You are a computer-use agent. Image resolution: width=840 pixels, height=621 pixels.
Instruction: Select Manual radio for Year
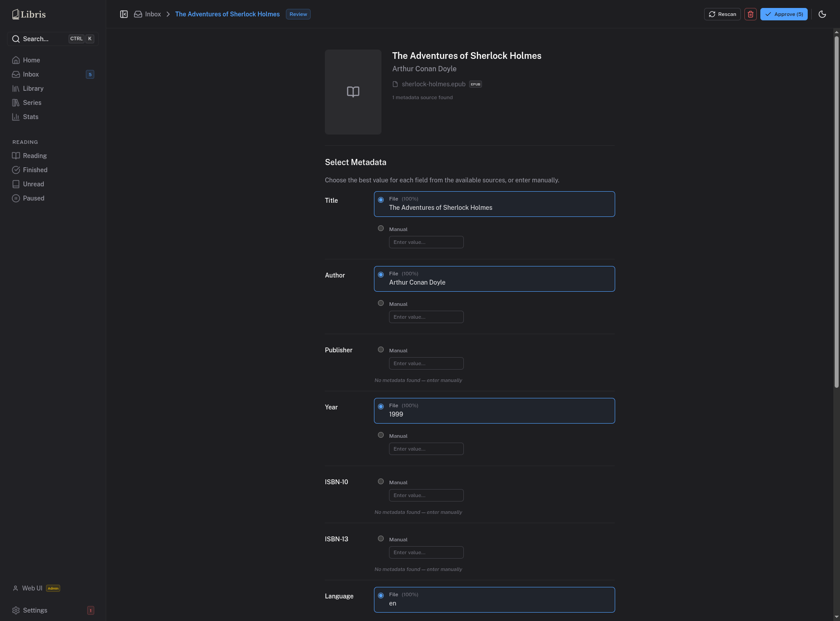tap(381, 435)
